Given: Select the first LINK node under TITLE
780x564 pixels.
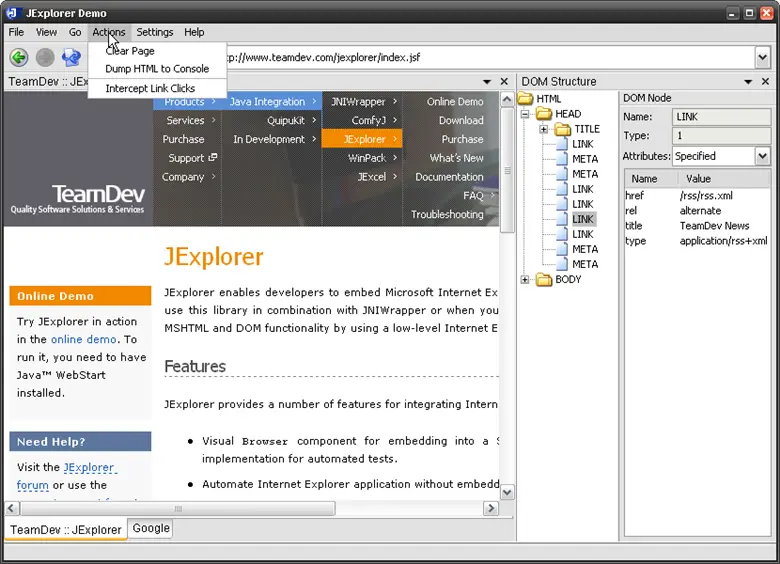Looking at the screenshot, I should (583, 144).
